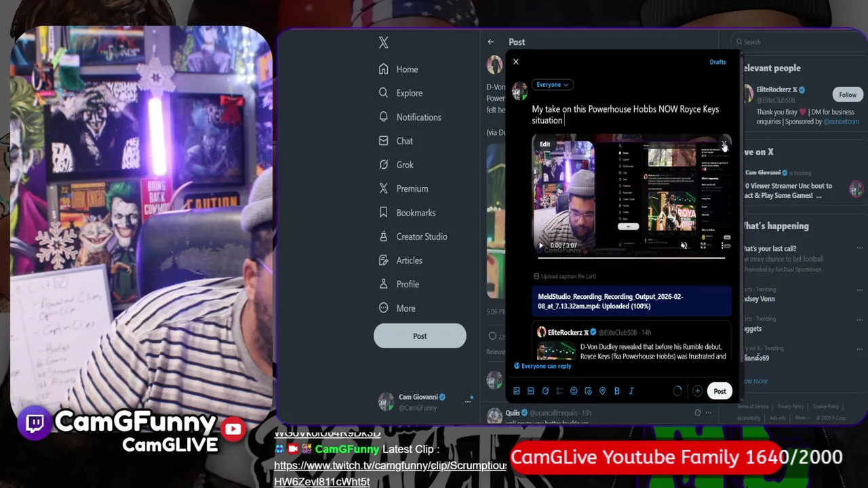
Task: Open Privacy Policy footer link
Action: tap(791, 407)
